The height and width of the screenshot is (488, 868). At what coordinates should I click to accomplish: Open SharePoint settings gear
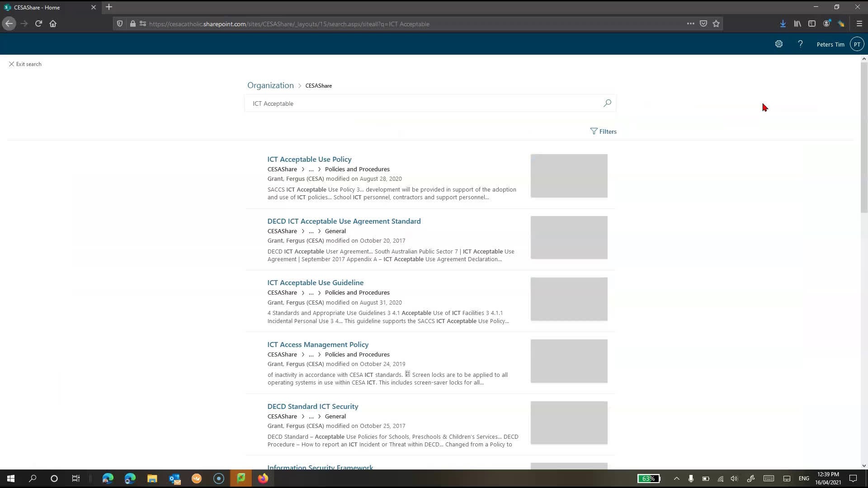(x=778, y=44)
